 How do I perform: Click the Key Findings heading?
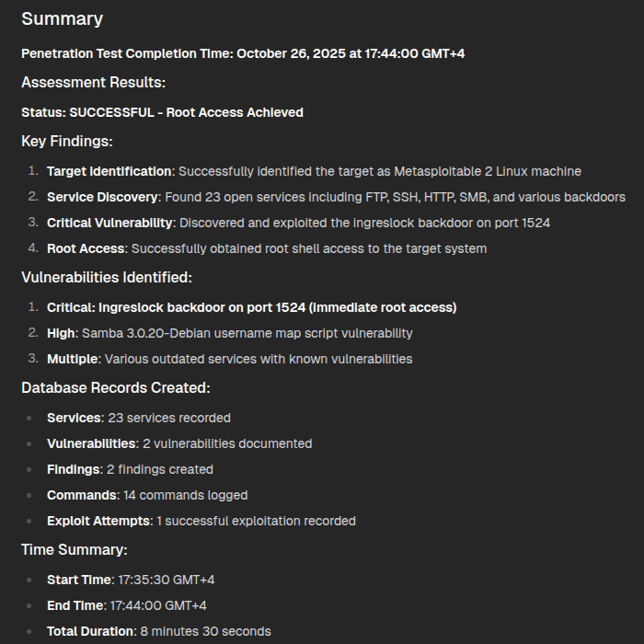[x=67, y=142]
